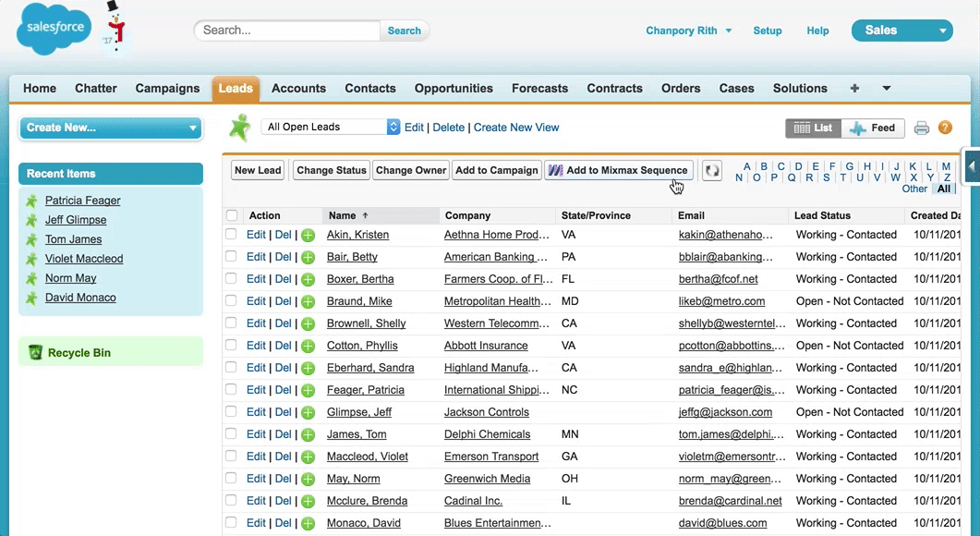Open the Chanpory Rith user menu

click(688, 30)
